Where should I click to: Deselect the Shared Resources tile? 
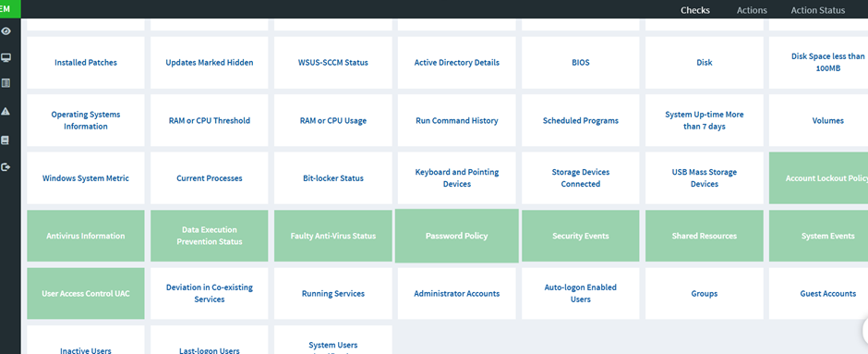click(705, 236)
